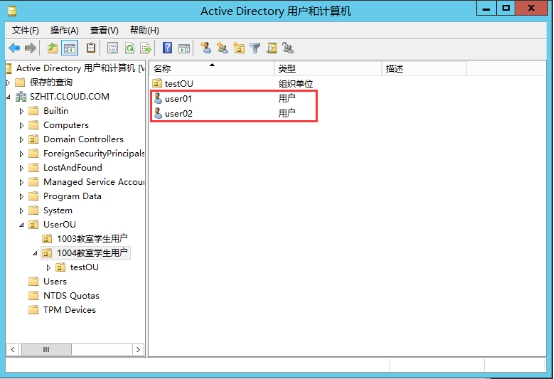
Task: Sort by the 类型 column header
Action: [328, 69]
